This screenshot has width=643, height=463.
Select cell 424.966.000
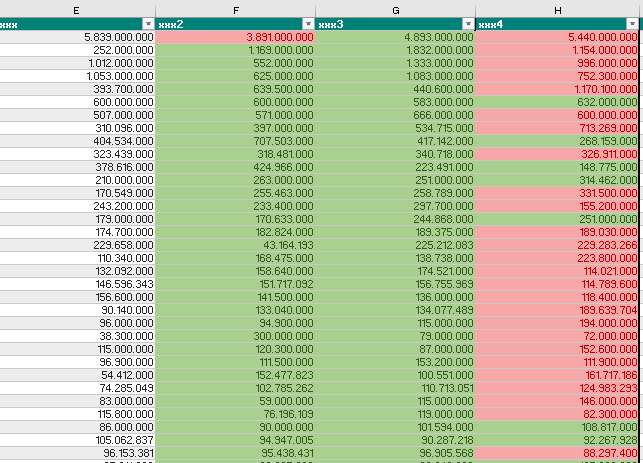pyautogui.click(x=235, y=167)
